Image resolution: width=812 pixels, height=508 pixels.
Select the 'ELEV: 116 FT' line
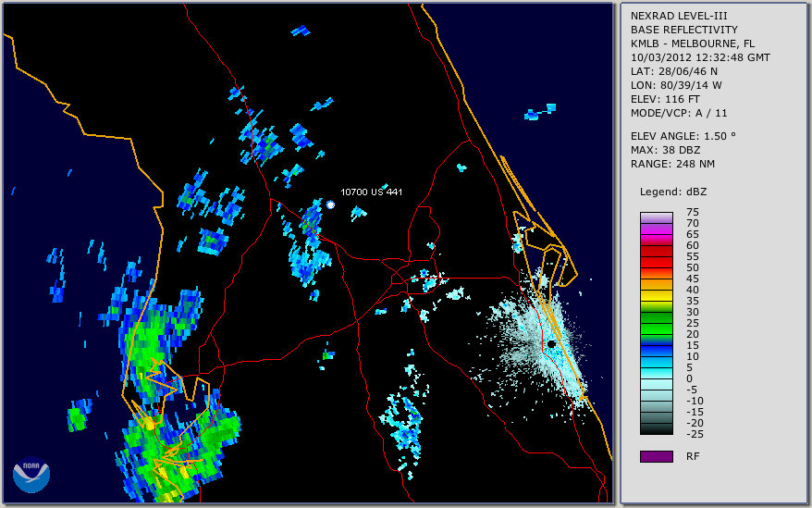(665, 99)
